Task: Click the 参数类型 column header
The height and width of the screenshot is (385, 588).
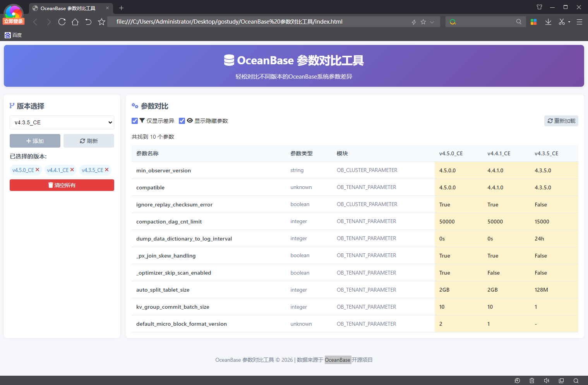Action: coord(302,153)
